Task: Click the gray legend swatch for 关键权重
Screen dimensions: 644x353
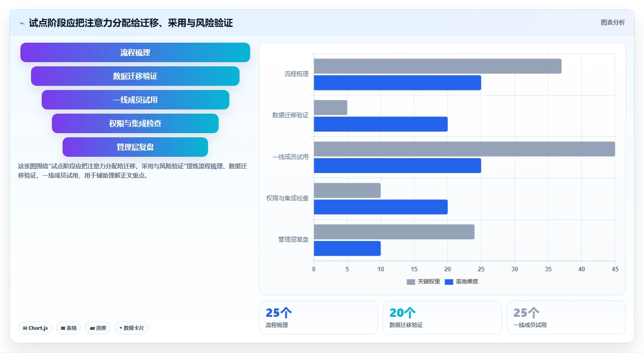Action: [x=411, y=282]
